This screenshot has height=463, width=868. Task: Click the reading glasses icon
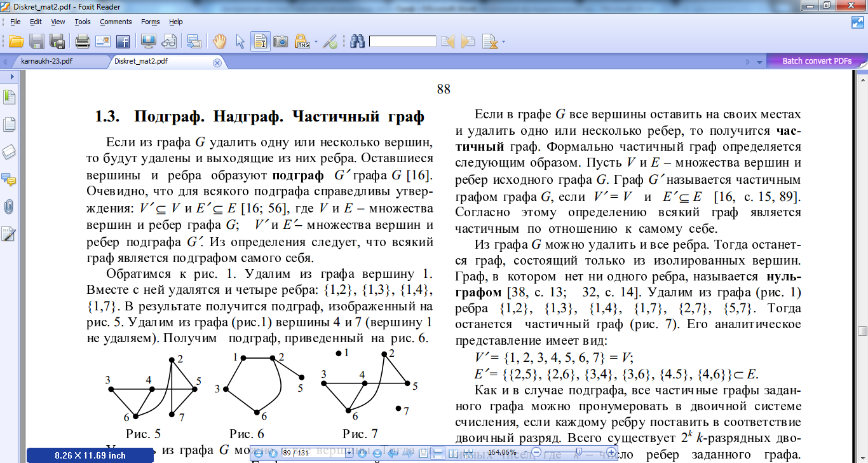(169, 42)
